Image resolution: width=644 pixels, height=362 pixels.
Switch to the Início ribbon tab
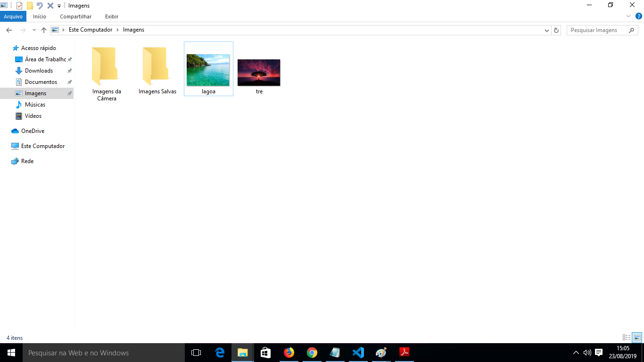(x=40, y=16)
